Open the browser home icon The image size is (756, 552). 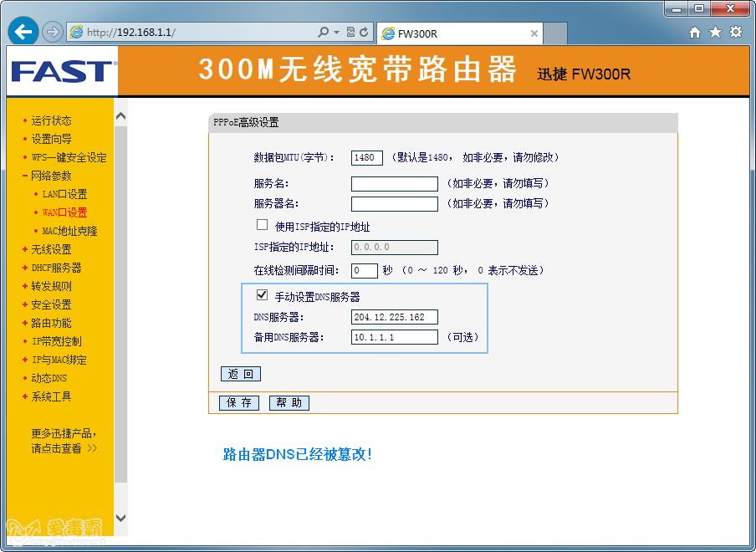click(694, 33)
